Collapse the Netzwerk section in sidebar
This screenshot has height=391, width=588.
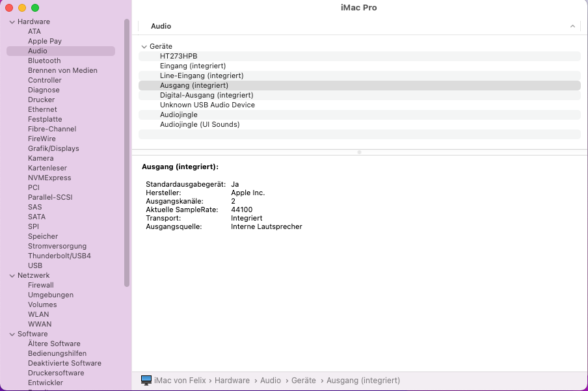[x=12, y=276]
